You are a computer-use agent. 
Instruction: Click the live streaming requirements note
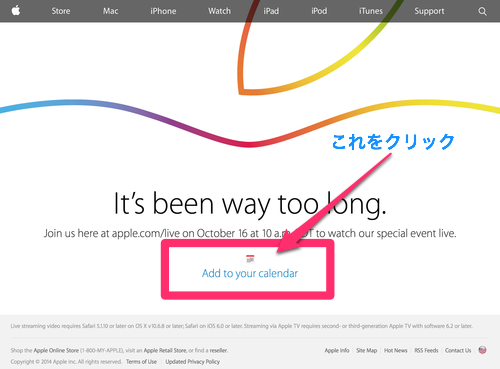tap(241, 326)
